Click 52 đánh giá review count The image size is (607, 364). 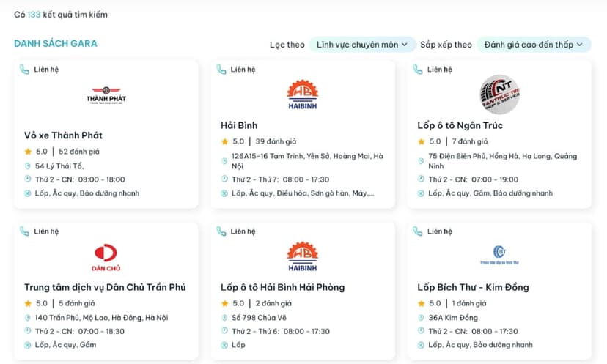click(79, 152)
